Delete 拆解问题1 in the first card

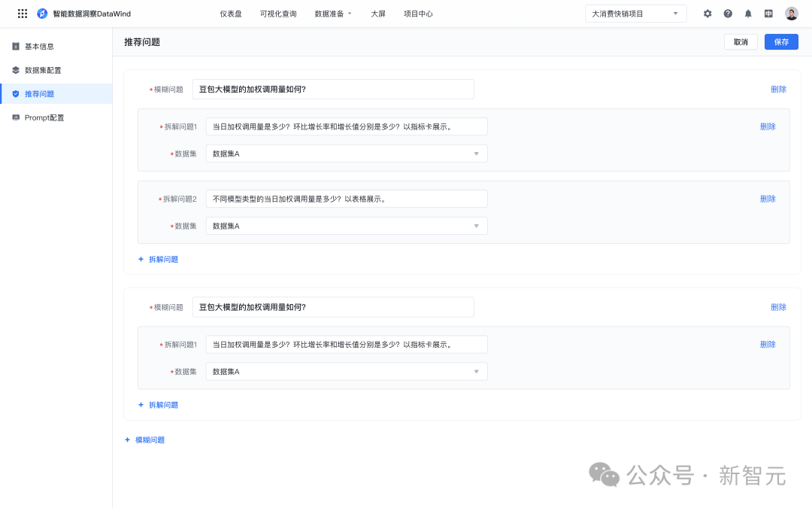click(768, 126)
